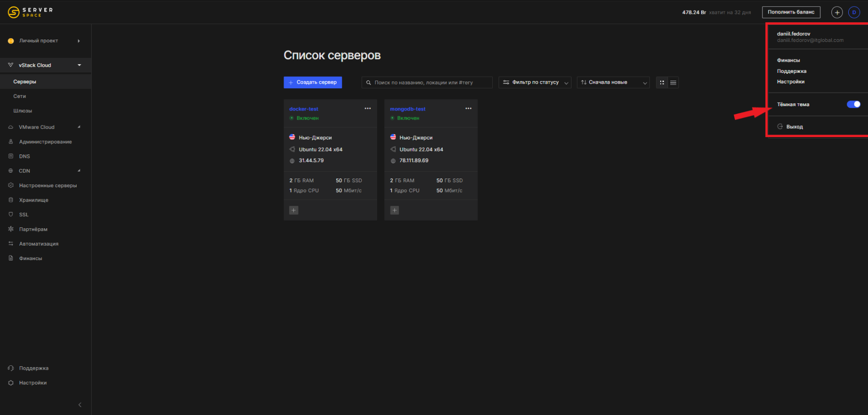Click the Автоматизация icon
This screenshot has height=415, width=868.
[11, 244]
